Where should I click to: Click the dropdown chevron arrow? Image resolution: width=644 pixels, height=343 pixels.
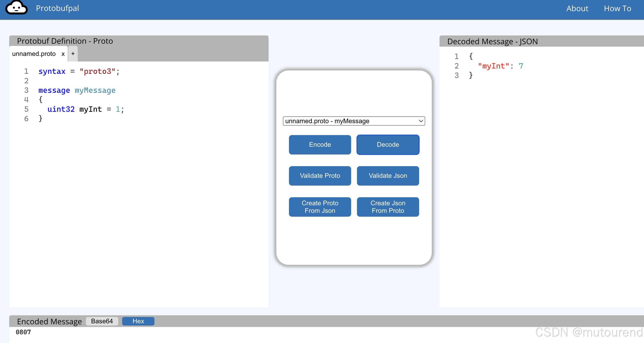421,121
